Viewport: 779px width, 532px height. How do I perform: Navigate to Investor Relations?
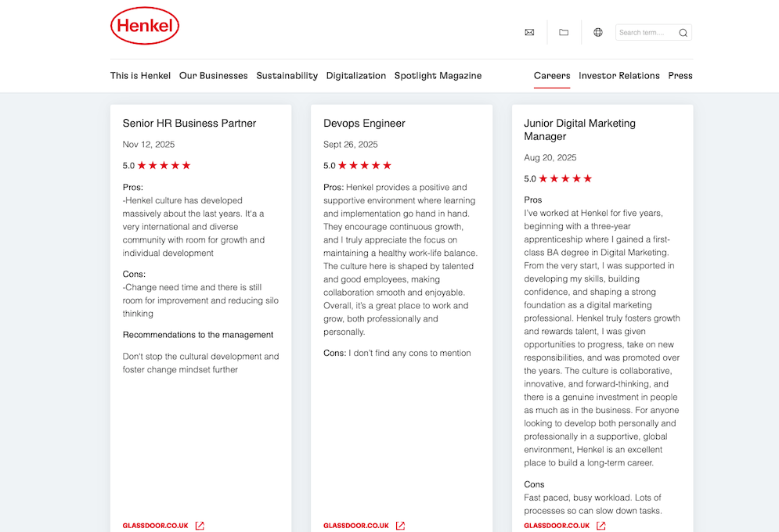[x=619, y=76]
